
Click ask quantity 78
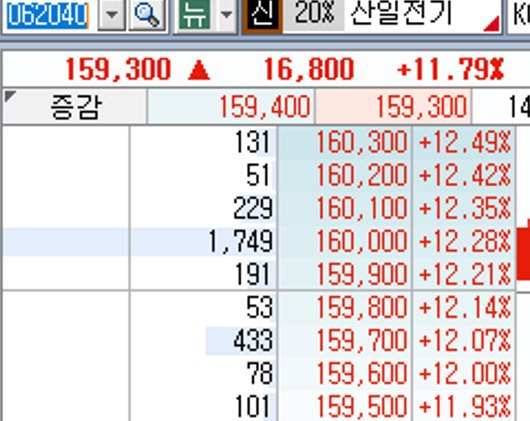(x=259, y=374)
